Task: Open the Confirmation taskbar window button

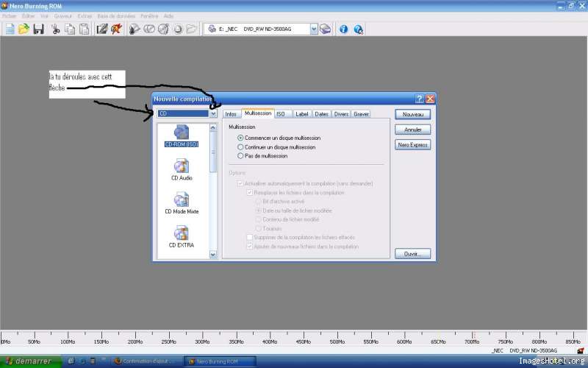Action: tap(146, 361)
